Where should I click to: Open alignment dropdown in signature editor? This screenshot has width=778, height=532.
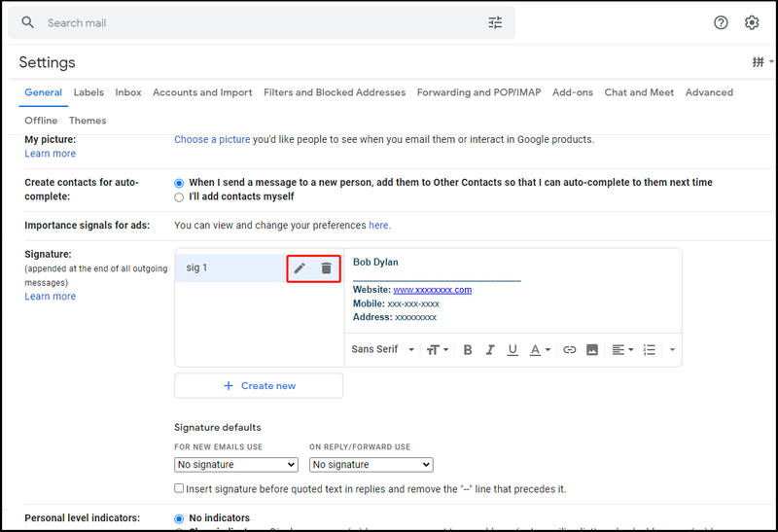tap(622, 350)
